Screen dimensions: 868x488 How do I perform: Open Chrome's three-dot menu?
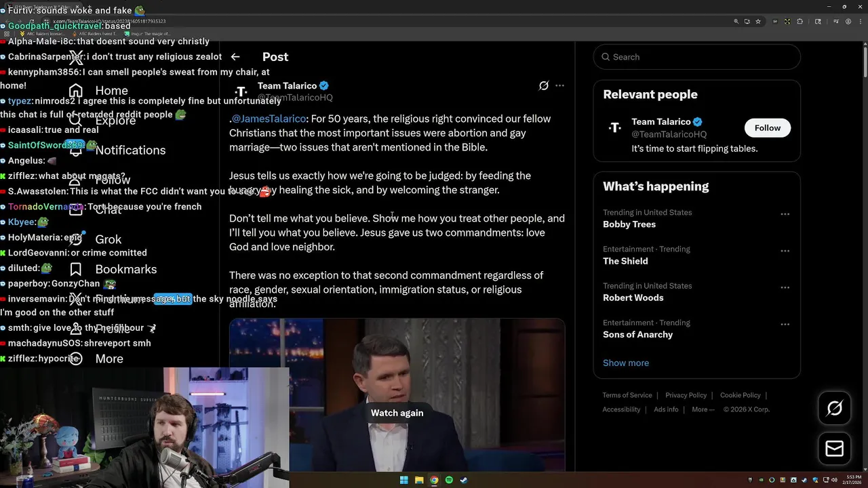tap(859, 22)
